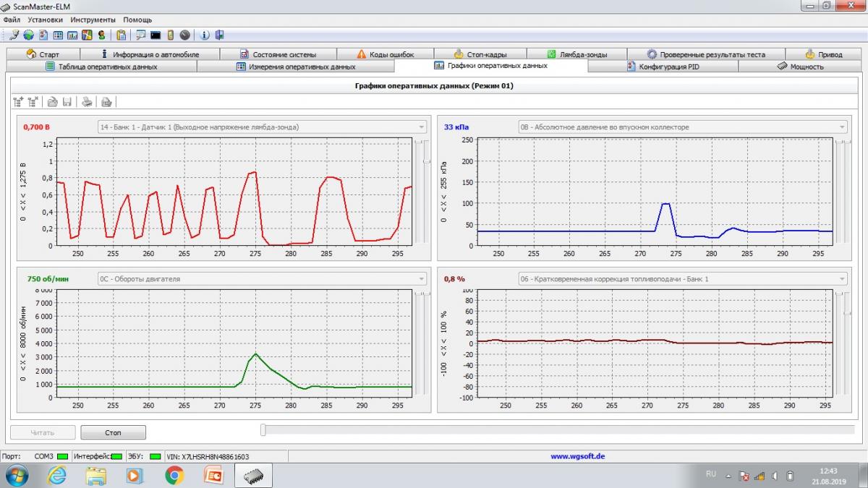This screenshot has height=488, width=868.
Task: Click the save floppy disk icon
Action: (x=67, y=102)
